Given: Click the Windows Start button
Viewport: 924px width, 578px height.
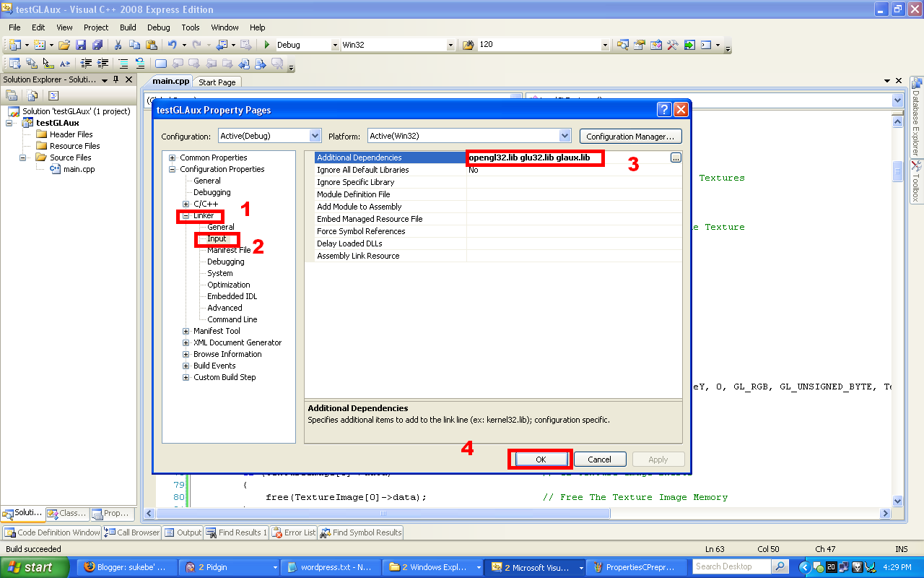Looking at the screenshot, I should (34, 567).
